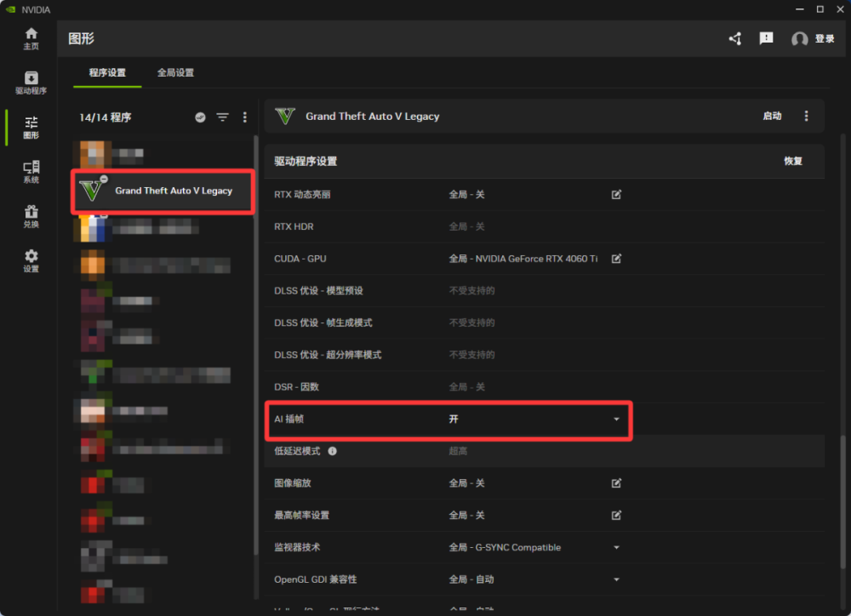Select the 程序设置 tab
This screenshot has width=851, height=616.
click(x=107, y=73)
